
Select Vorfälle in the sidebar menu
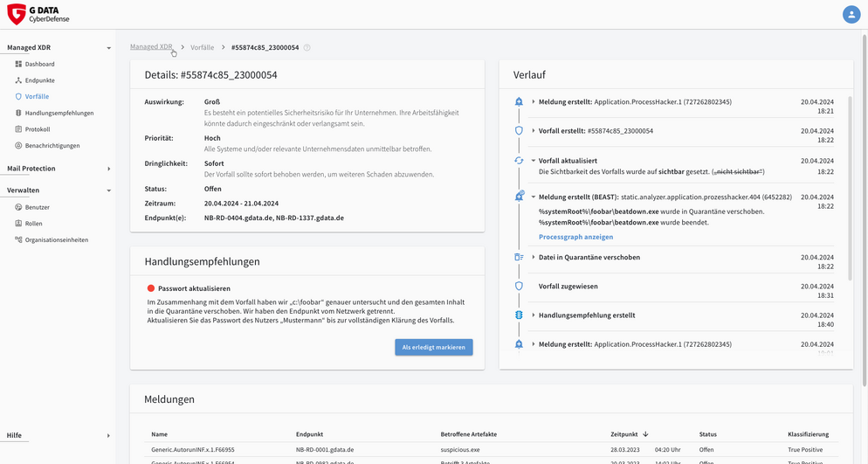coord(37,96)
